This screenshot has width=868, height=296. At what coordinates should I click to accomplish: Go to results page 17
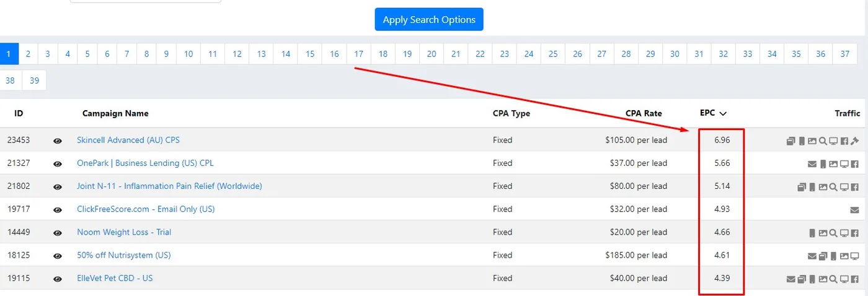pyautogui.click(x=358, y=54)
